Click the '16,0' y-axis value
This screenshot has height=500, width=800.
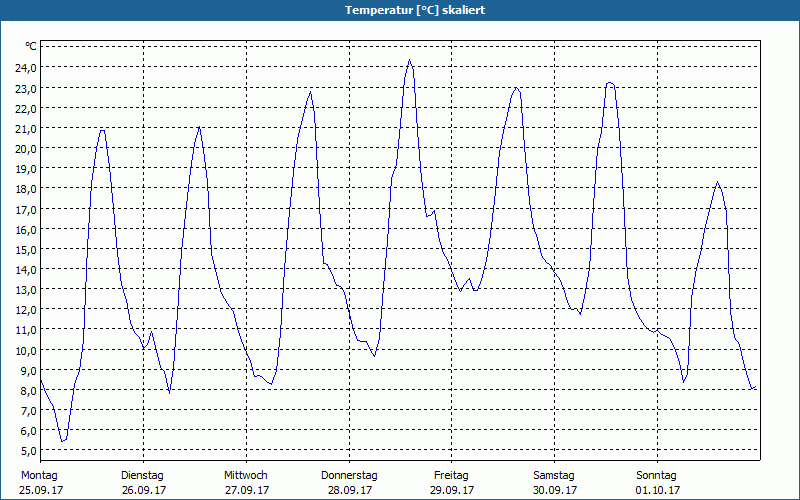pyautogui.click(x=25, y=229)
